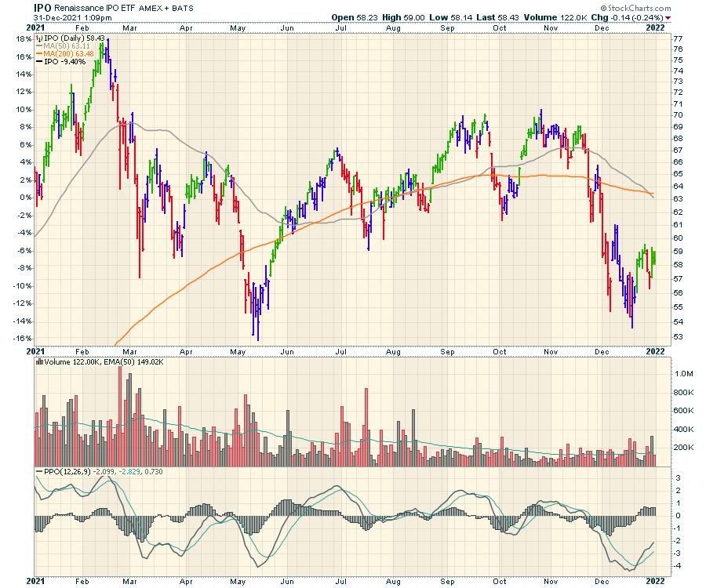Click the gray MA(50) legend line marker
The height and width of the screenshot is (588, 706).
[x=39, y=45]
